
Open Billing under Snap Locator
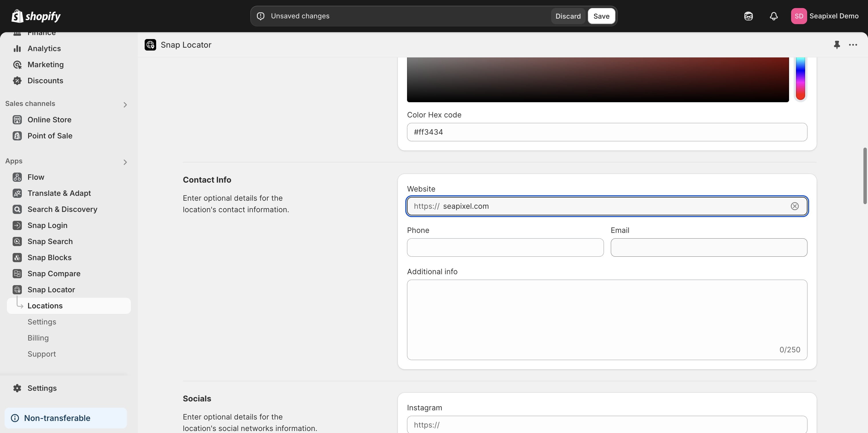coord(38,338)
